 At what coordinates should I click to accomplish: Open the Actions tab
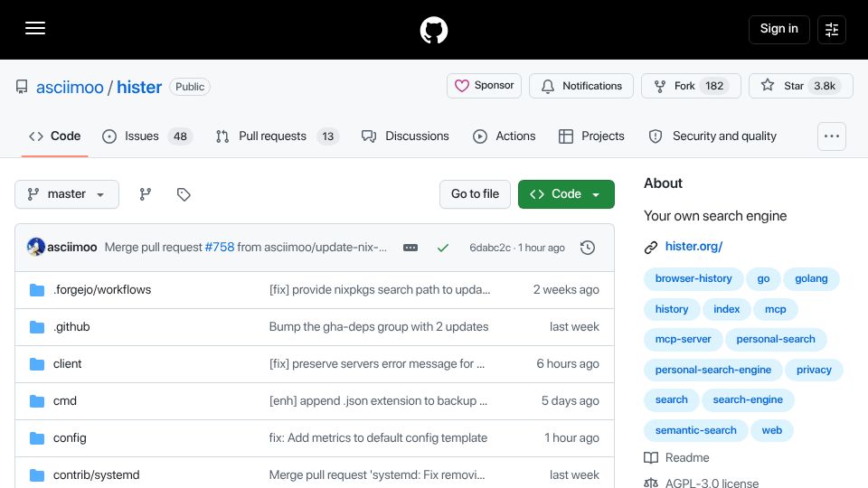(x=505, y=136)
